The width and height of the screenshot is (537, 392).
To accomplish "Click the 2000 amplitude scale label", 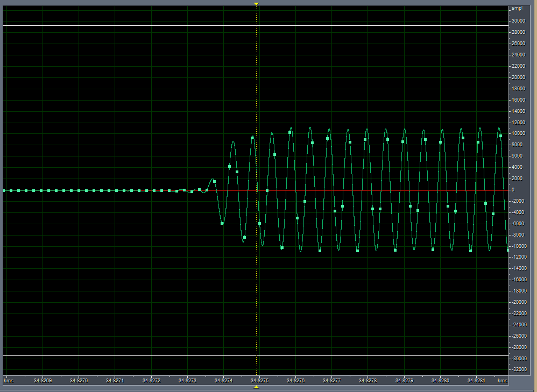I will coord(517,179).
